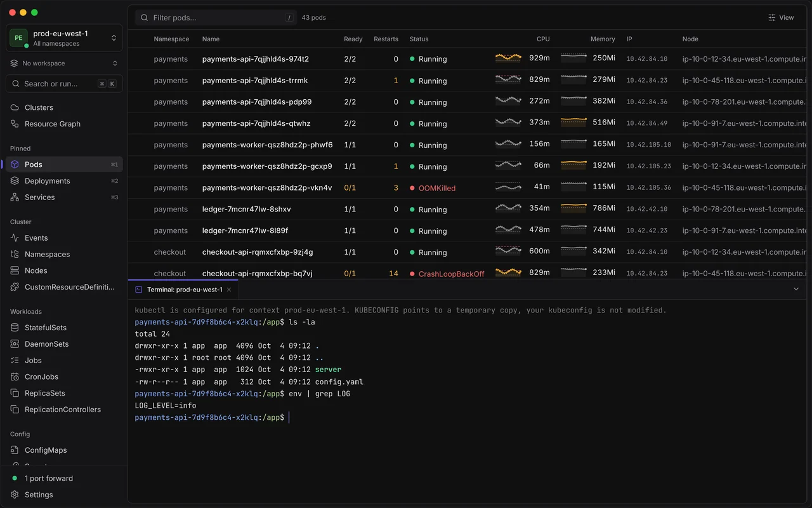This screenshot has width=812, height=508.
Task: Select the Terminal: prod-eu-west-1 tab
Action: click(183, 290)
